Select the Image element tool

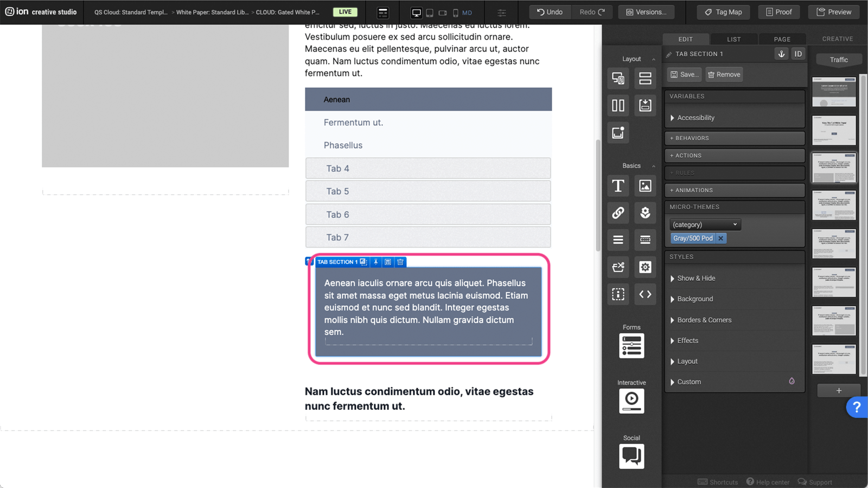[645, 186]
